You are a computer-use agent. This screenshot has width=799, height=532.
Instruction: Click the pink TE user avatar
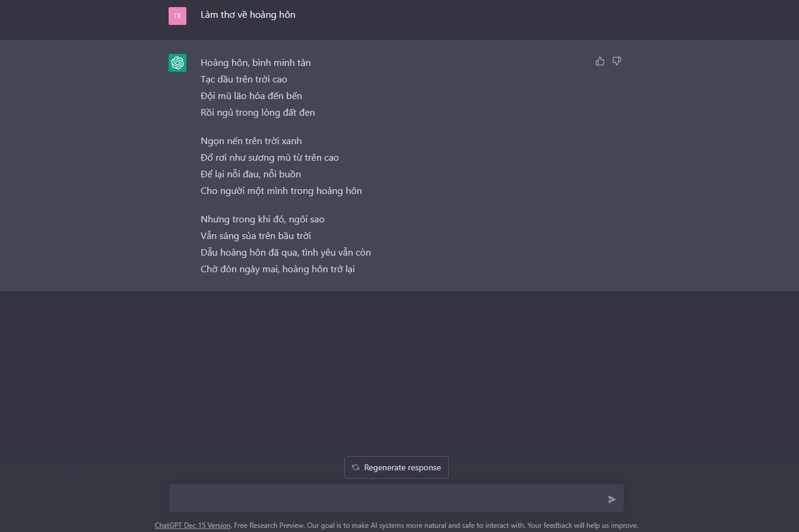coord(177,16)
